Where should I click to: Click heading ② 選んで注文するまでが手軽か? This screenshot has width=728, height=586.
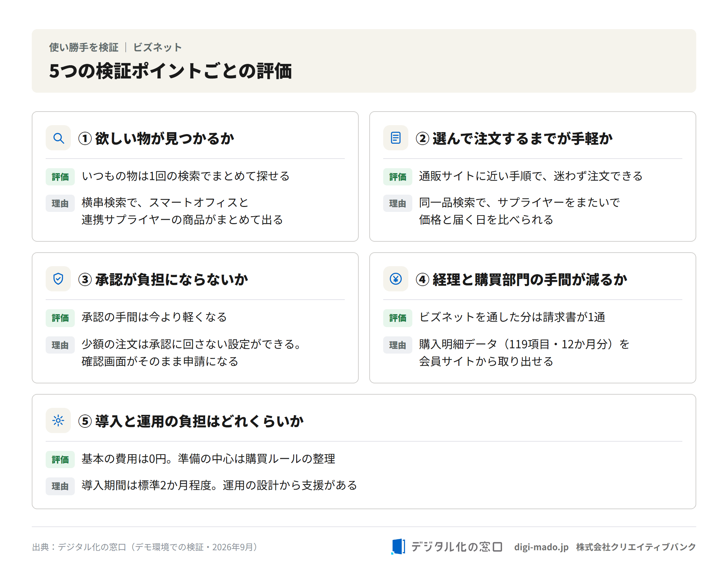coord(514,138)
